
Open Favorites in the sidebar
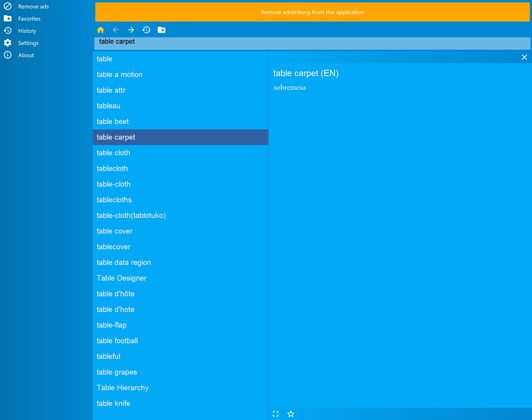29,19
